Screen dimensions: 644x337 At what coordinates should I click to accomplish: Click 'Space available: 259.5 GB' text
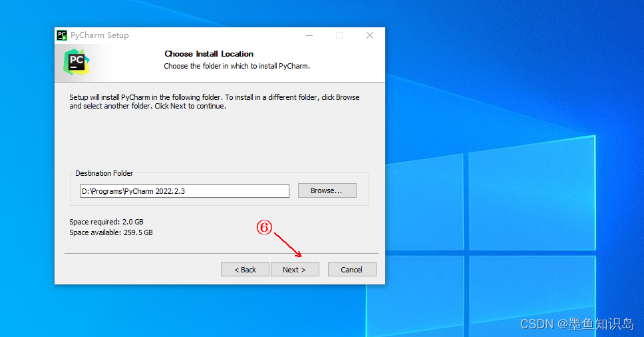[111, 232]
